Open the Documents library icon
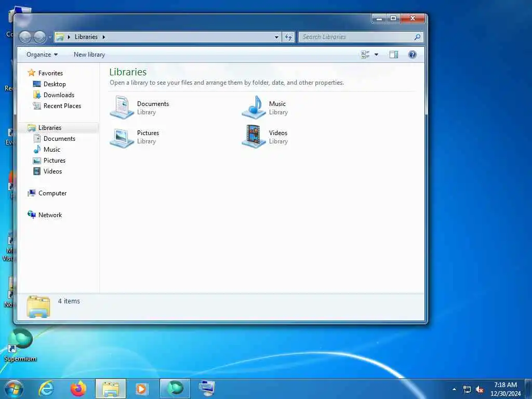 122,107
